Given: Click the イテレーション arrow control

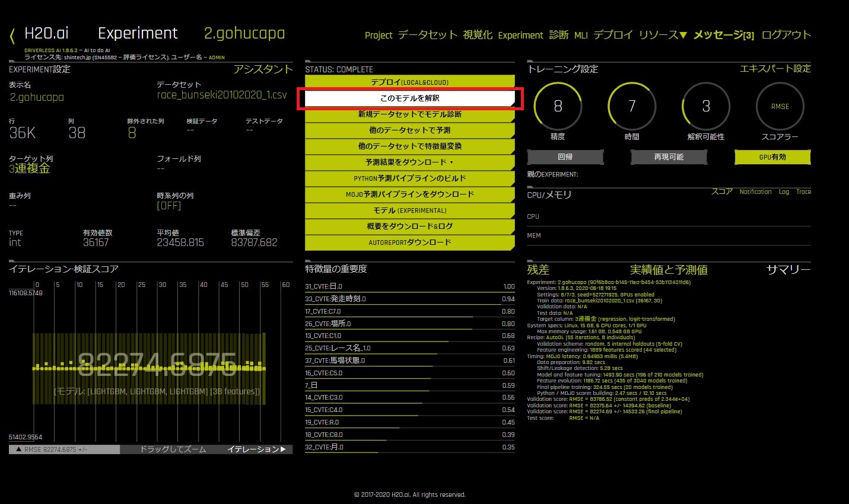Looking at the screenshot, I should click(x=256, y=449).
